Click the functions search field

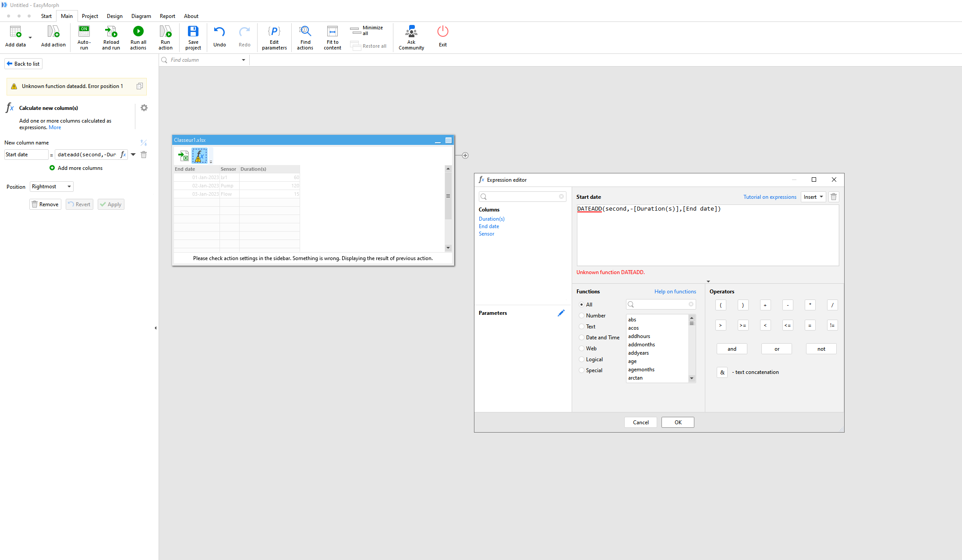point(661,304)
